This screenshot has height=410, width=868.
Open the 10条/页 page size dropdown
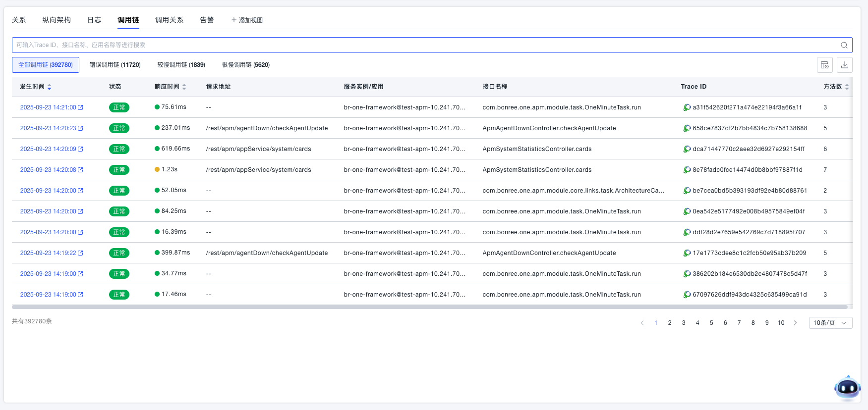830,323
